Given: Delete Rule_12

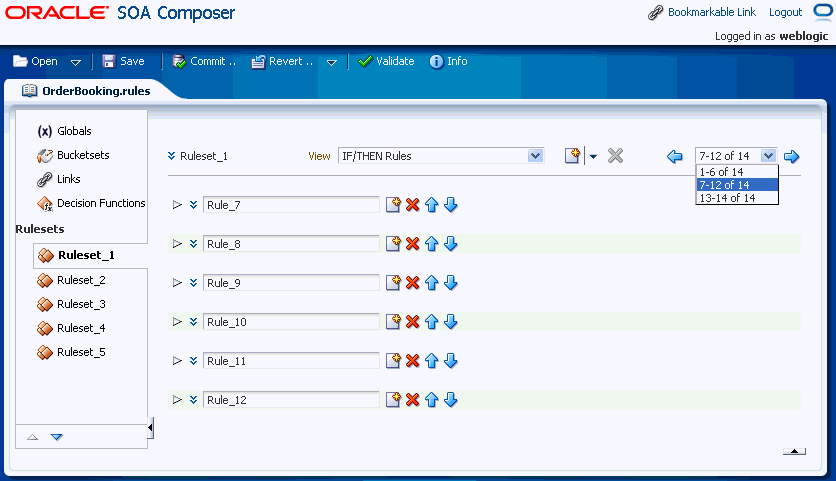Looking at the screenshot, I should tap(413, 400).
